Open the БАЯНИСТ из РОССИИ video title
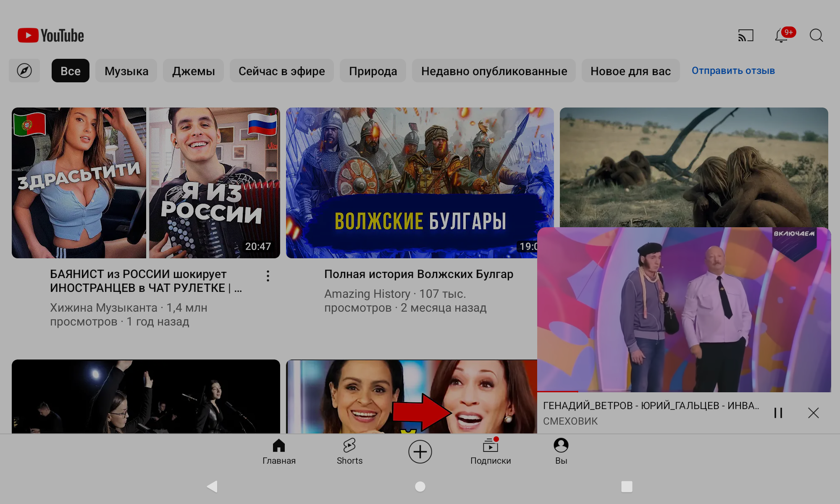Viewport: 840px width, 504px height. (x=146, y=281)
